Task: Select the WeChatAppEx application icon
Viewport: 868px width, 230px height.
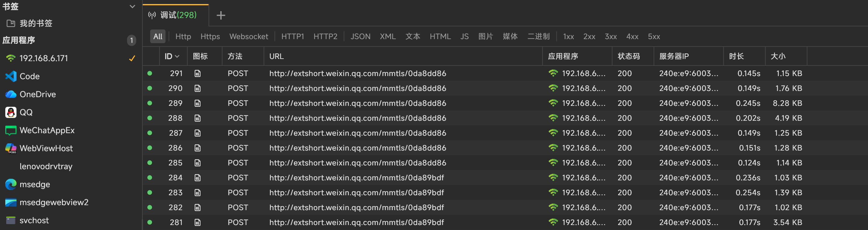Action: tap(11, 130)
